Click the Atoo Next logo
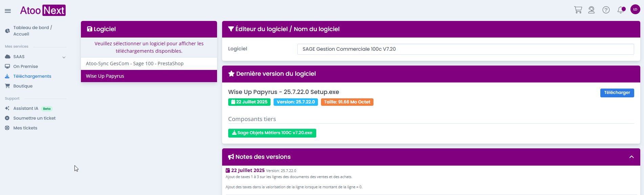 pyautogui.click(x=43, y=10)
